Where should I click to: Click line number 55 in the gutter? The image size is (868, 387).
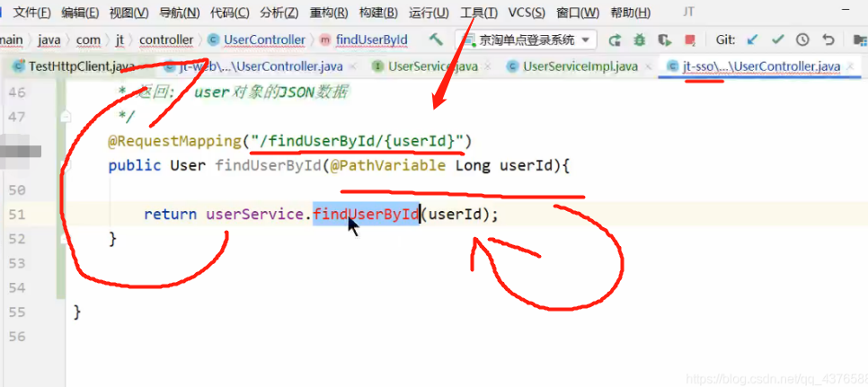[x=17, y=312]
